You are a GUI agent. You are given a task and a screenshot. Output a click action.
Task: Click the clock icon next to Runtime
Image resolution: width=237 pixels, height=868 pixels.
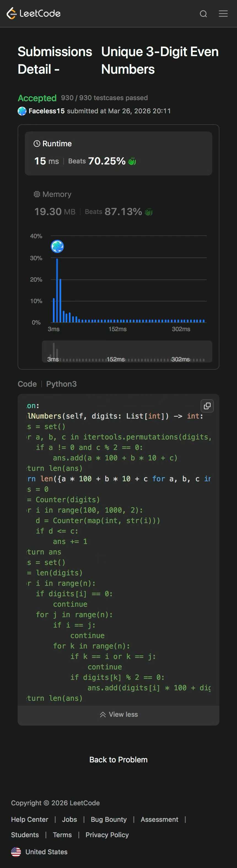(37, 144)
